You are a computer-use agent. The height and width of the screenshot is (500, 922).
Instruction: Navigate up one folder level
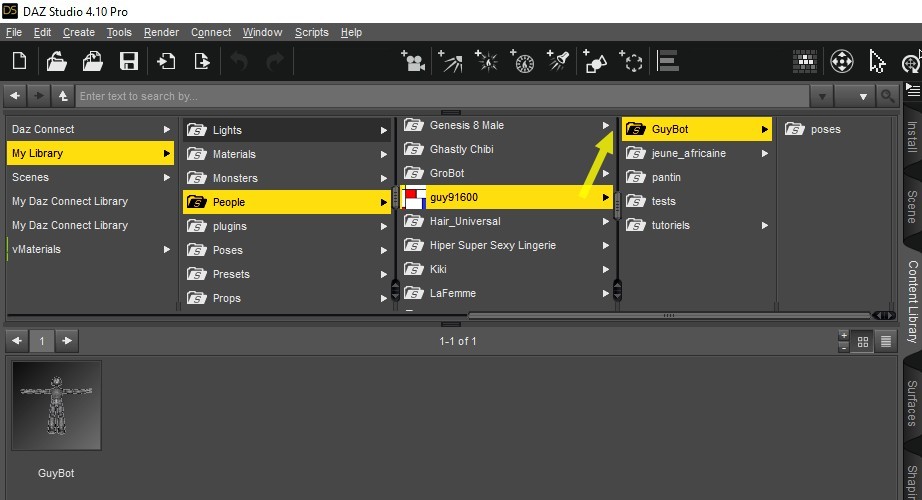[x=62, y=95]
